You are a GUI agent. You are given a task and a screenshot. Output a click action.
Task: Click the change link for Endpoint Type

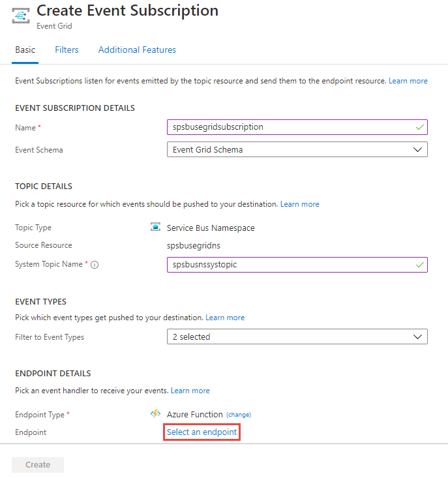pos(239,415)
